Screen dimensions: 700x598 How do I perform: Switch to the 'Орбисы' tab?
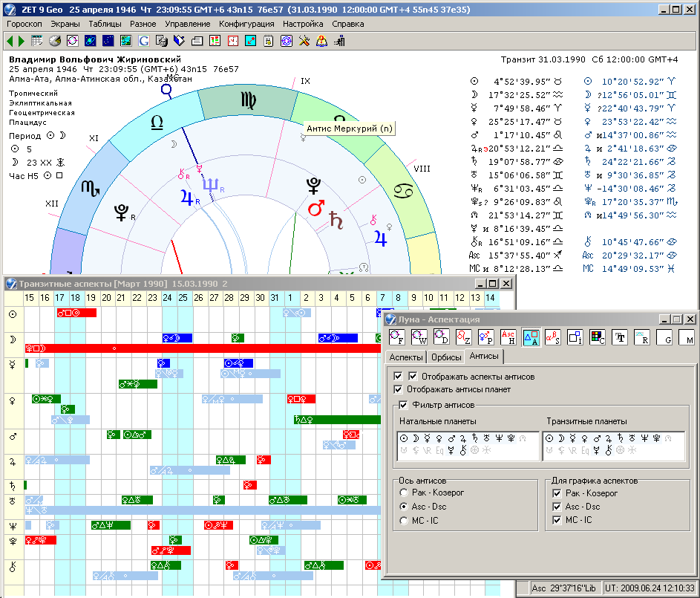[x=445, y=357]
